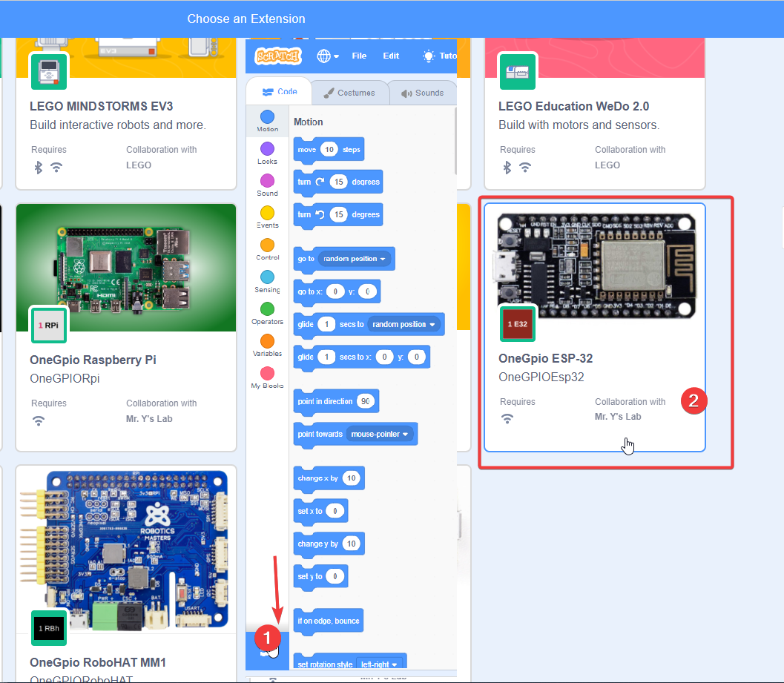Switch to the Sounds tab
This screenshot has height=683, width=784.
423,93
